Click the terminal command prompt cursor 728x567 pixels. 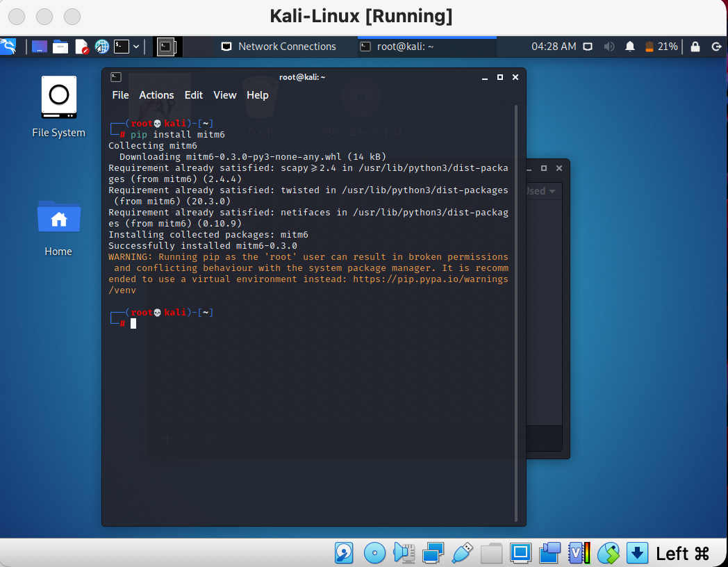click(133, 324)
